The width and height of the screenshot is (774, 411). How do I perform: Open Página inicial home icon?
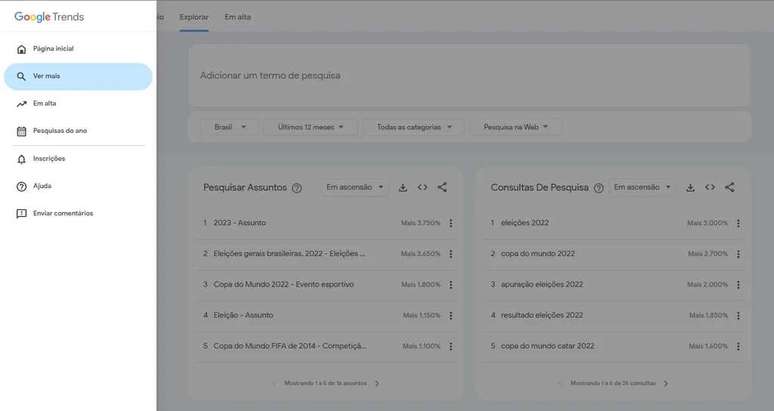(x=21, y=49)
